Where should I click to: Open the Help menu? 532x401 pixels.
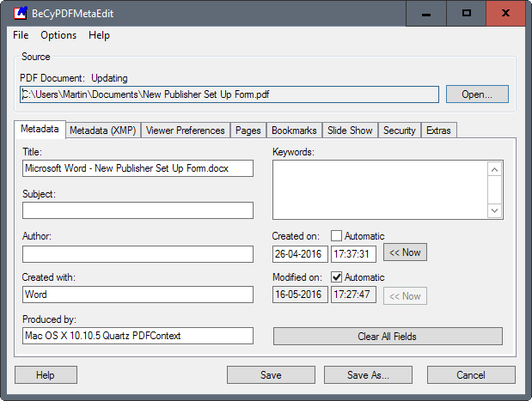[99, 35]
